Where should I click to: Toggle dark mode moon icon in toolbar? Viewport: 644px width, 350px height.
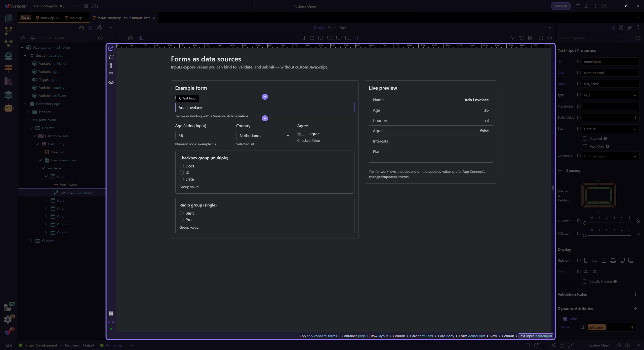[141, 38]
